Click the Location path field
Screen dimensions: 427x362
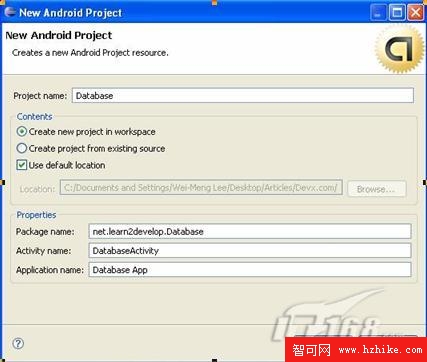[x=201, y=188]
